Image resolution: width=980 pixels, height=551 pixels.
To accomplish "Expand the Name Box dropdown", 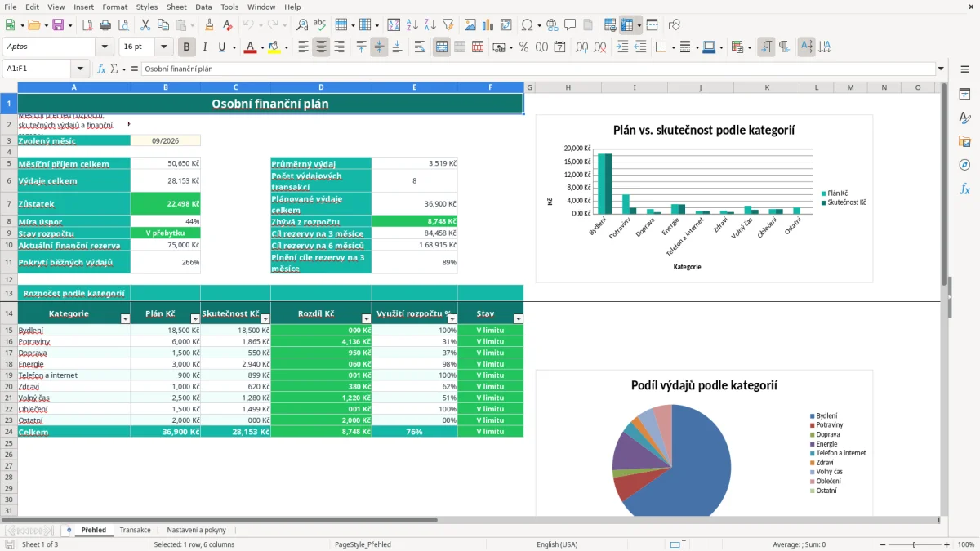I will coord(80,69).
